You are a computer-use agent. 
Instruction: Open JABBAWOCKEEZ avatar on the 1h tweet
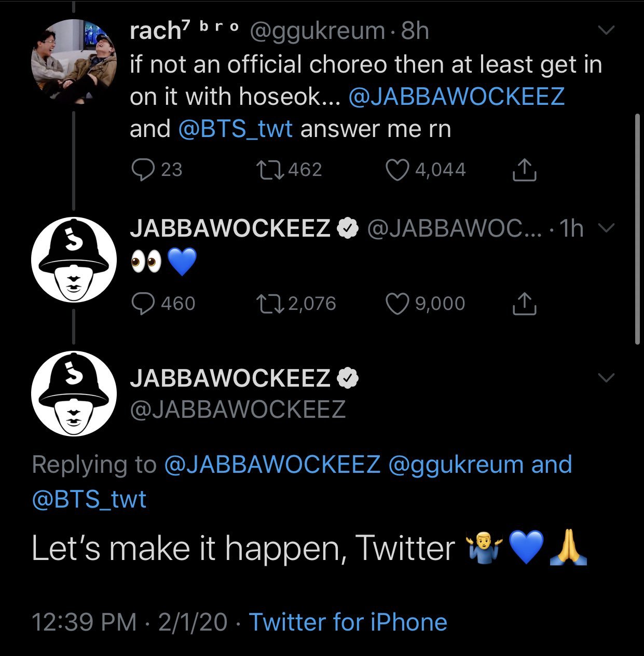[x=74, y=259]
